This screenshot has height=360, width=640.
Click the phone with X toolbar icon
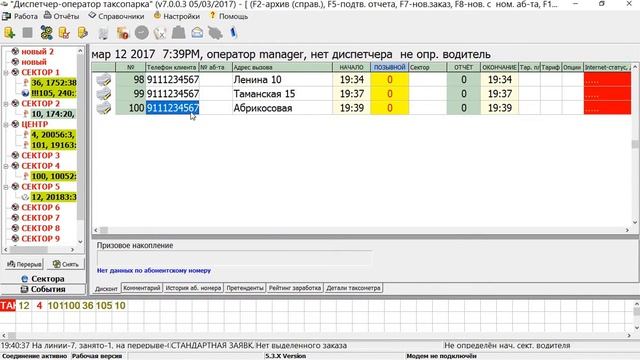point(160,33)
